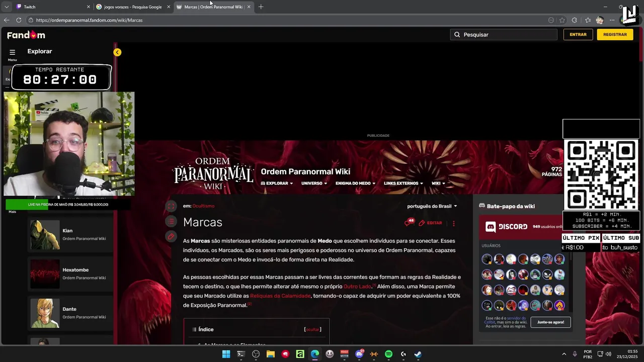Toggle the full-width expand page icon
The width and height of the screenshot is (644, 362).
(171, 206)
